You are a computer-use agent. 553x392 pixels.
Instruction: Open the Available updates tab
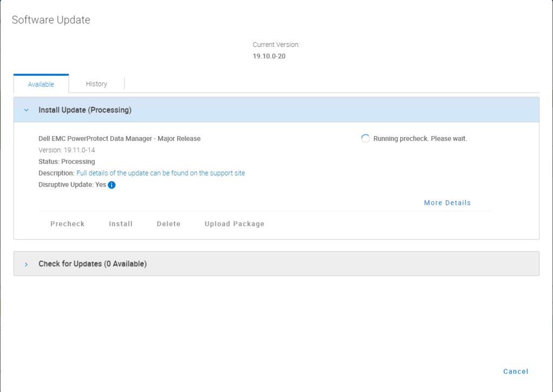(41, 84)
